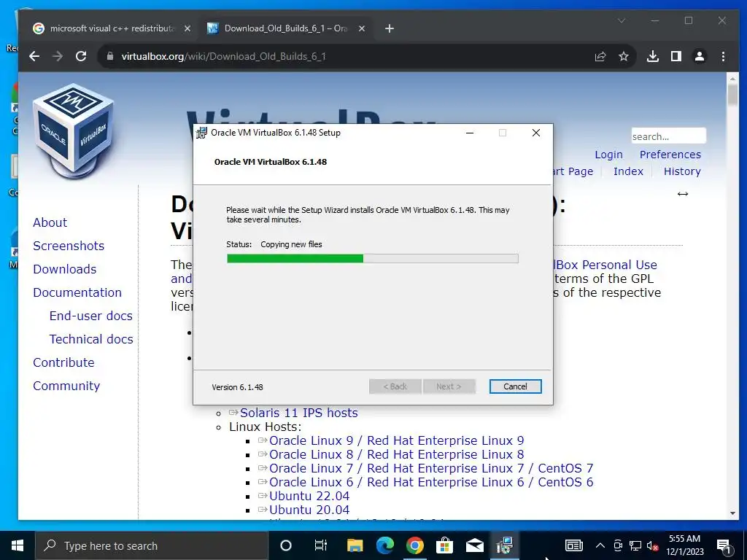The height and width of the screenshot is (560, 747).
Task: Click the taskbar search box
Action: 152,545
